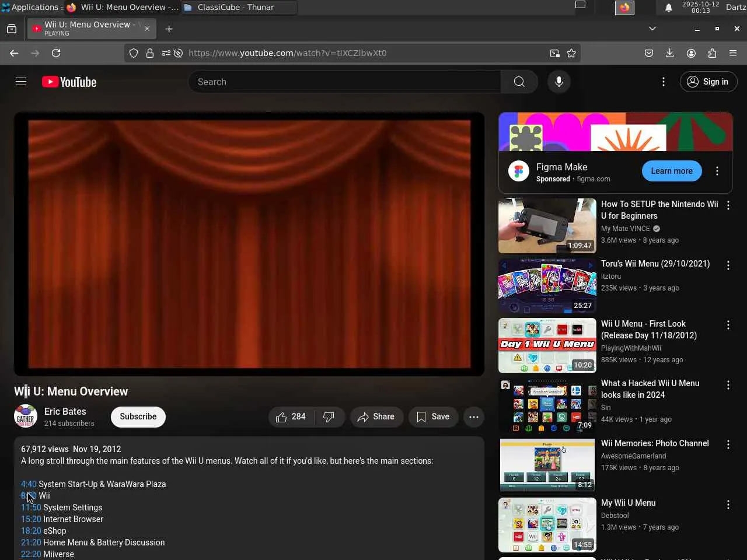Open the Firefox account icon

[691, 53]
